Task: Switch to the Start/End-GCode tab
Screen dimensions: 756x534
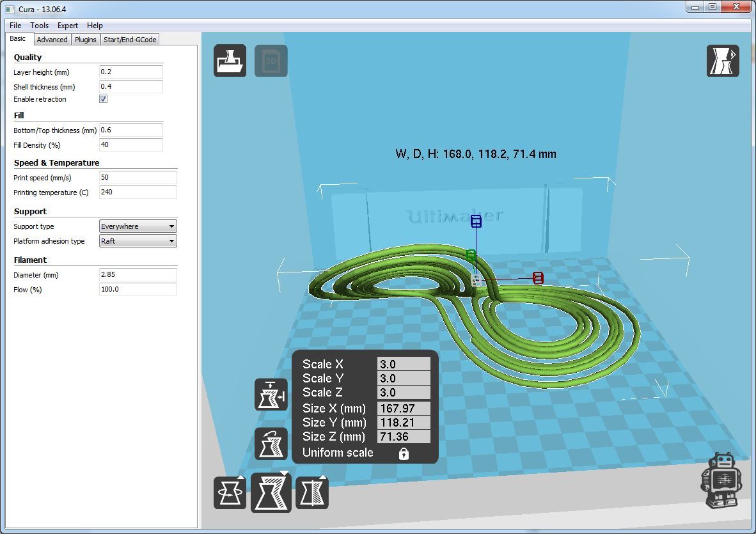Action: 130,40
